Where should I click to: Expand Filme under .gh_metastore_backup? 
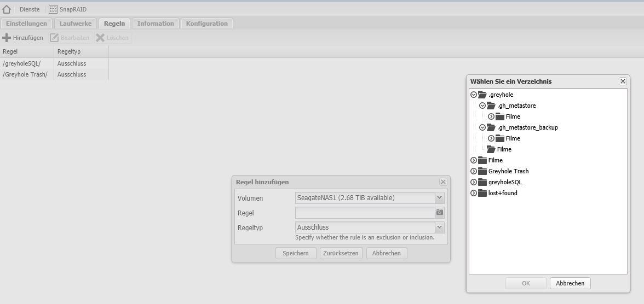pyautogui.click(x=491, y=138)
